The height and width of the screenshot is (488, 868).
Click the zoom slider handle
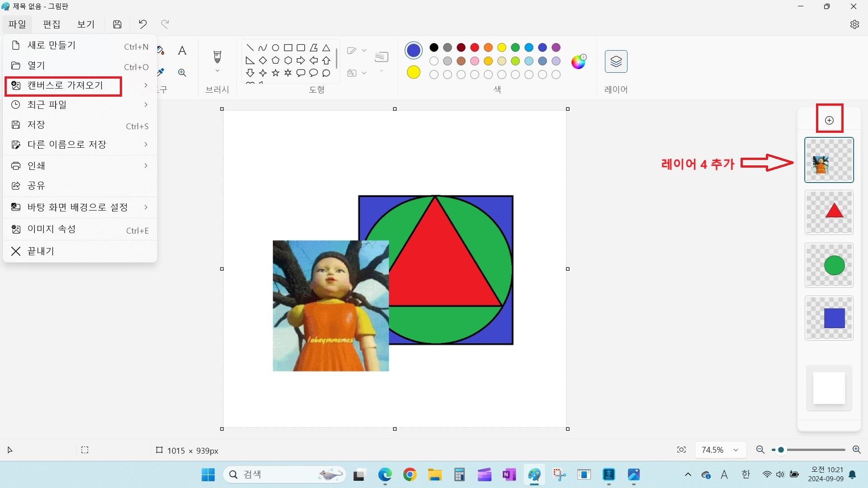click(x=781, y=450)
